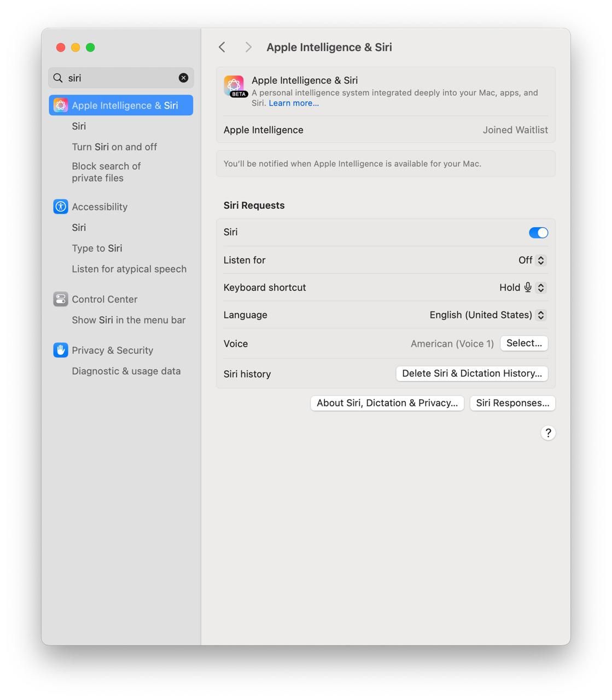Click the search field containing siri
This screenshot has width=612, height=700.
coord(121,78)
